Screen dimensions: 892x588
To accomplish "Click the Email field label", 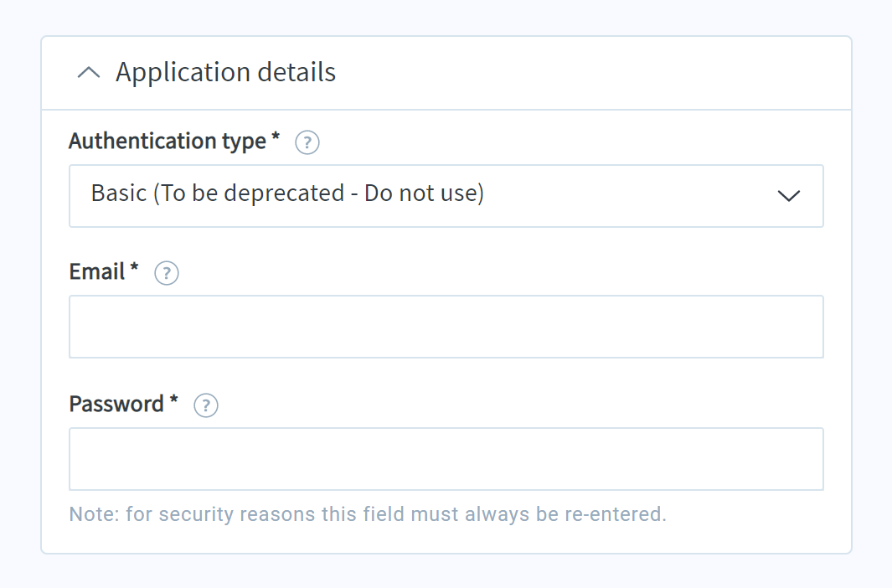I will pos(96,272).
